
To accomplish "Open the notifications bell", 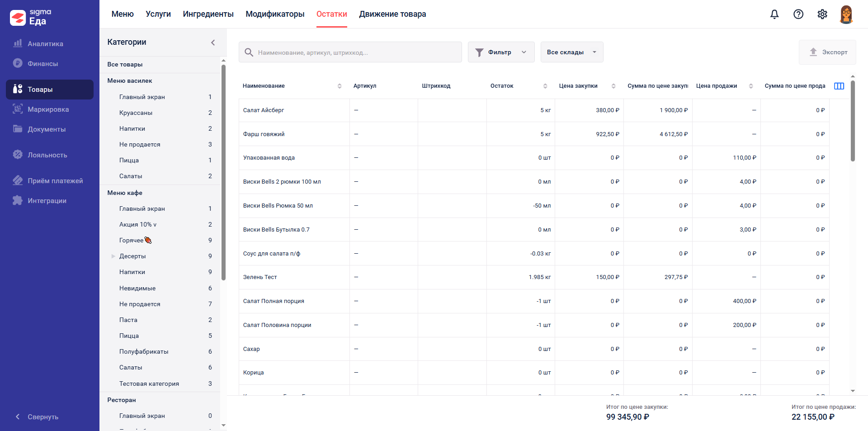I will (x=774, y=14).
